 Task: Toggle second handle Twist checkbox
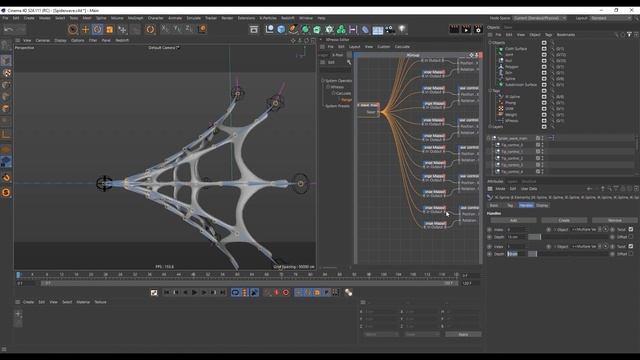coord(631,246)
